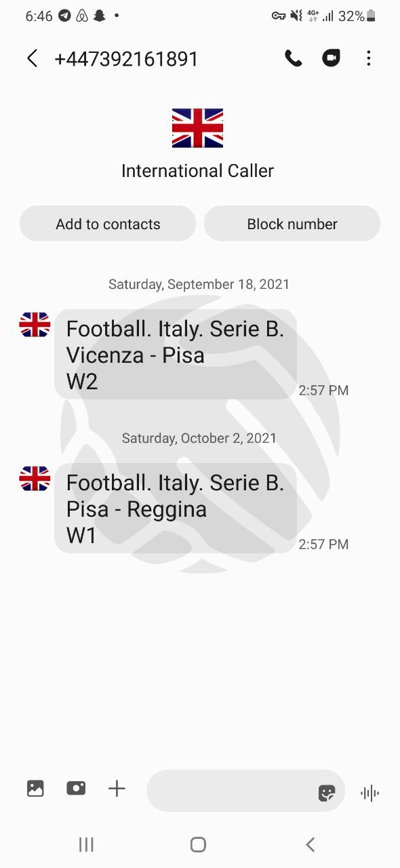Select the Vicenza - Pisa W2 message

coord(176,355)
